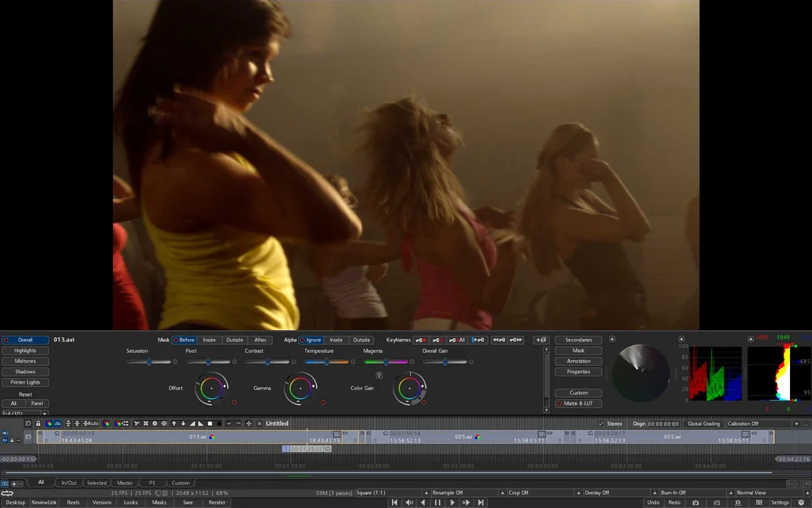Select the Highlights grading range
812x508 pixels.
click(25, 351)
